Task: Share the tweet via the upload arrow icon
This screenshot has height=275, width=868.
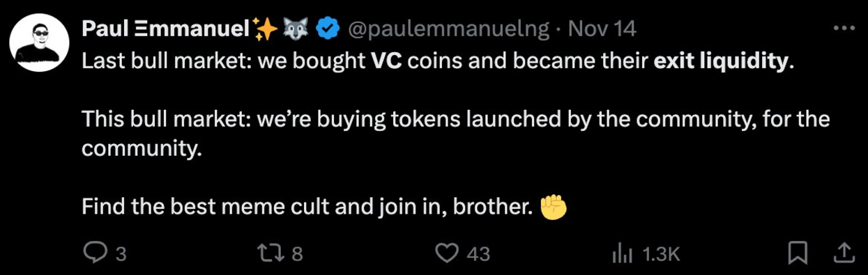Action: click(x=843, y=253)
